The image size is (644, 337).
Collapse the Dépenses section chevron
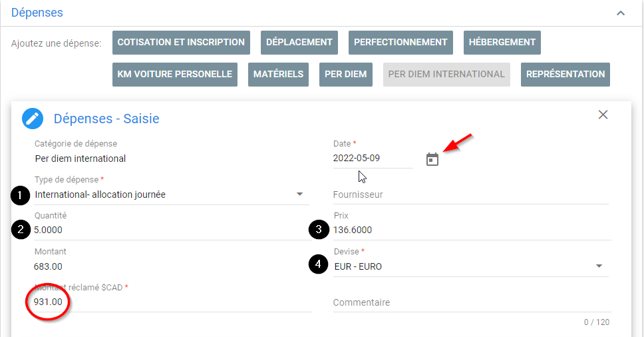click(x=621, y=13)
